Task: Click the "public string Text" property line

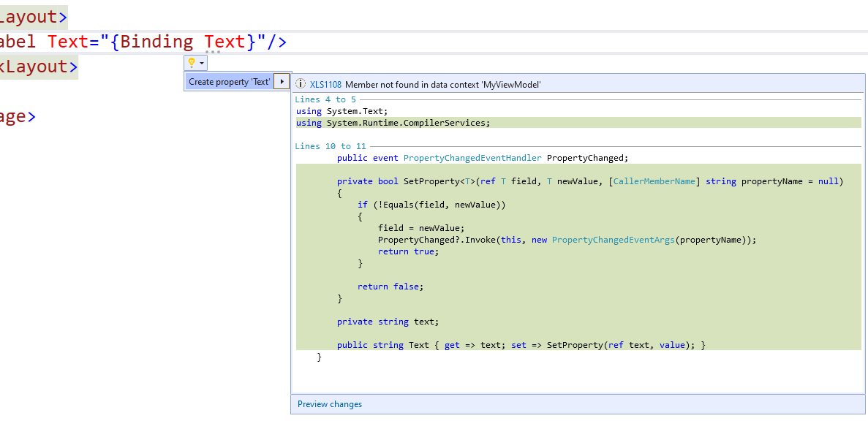Action: (x=519, y=344)
